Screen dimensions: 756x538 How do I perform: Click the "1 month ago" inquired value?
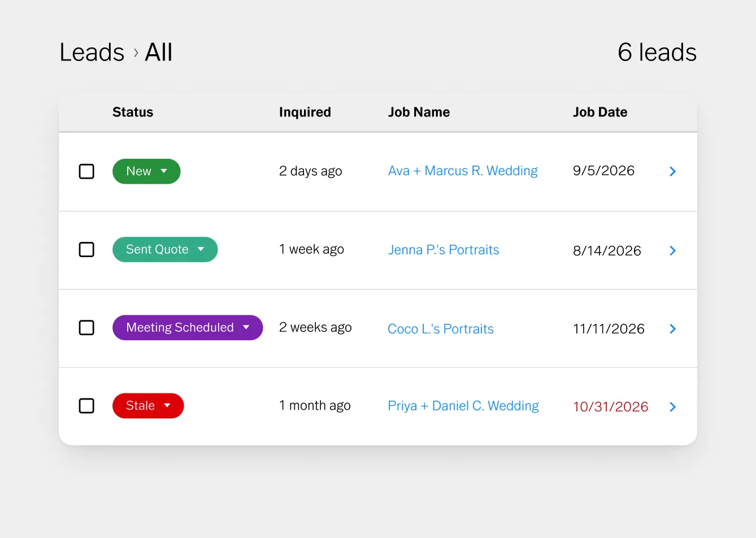[315, 406]
